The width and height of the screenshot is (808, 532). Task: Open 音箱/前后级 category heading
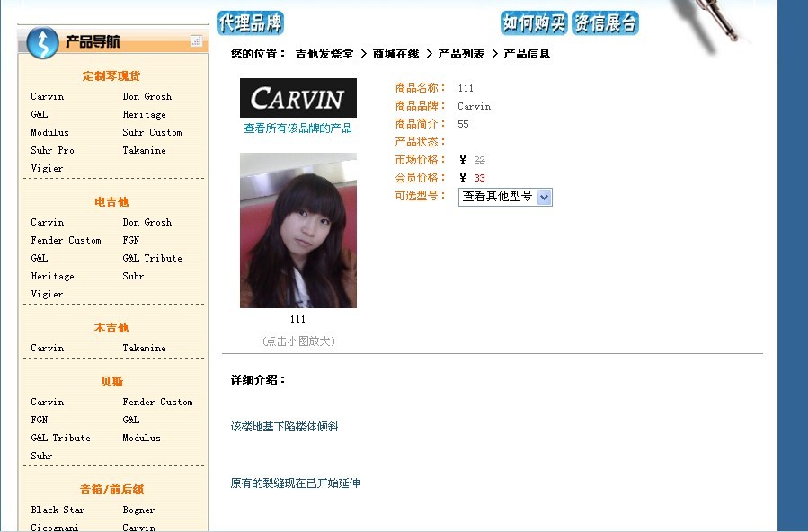point(111,489)
